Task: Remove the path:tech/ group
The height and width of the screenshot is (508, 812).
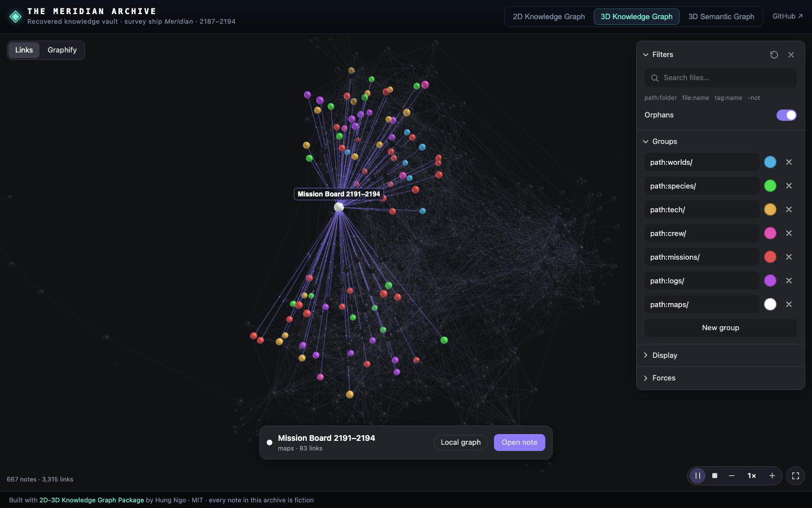Action: (x=789, y=209)
